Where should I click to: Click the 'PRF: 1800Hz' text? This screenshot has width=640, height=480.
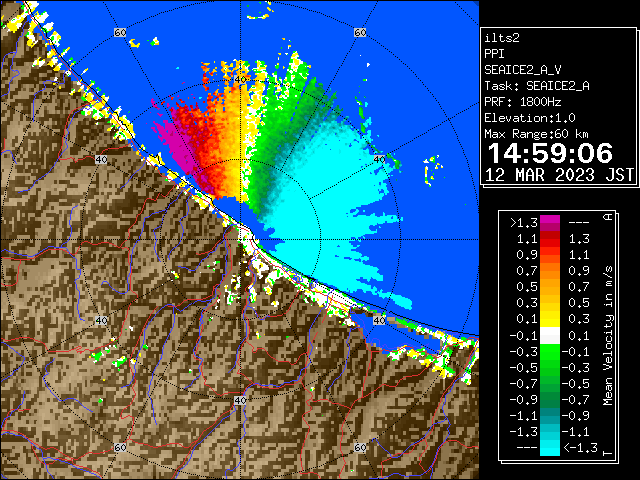pos(523,102)
